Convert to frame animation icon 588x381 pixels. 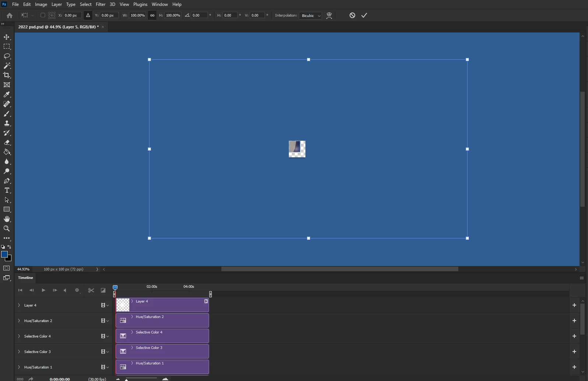tap(20, 379)
